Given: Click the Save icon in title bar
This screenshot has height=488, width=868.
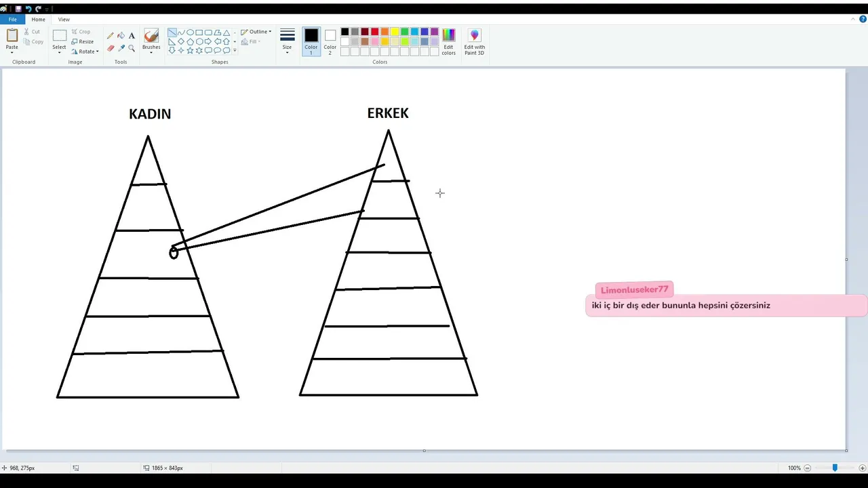Looking at the screenshot, I should click(18, 9).
